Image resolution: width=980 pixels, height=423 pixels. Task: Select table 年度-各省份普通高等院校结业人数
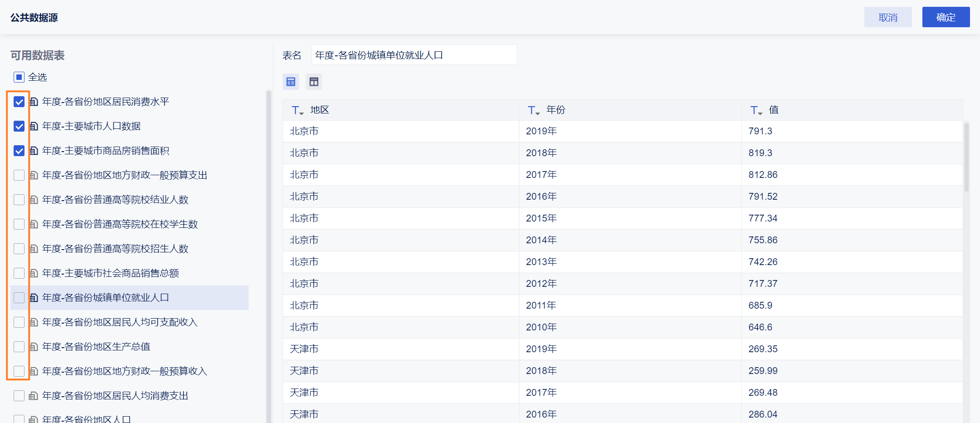point(115,200)
